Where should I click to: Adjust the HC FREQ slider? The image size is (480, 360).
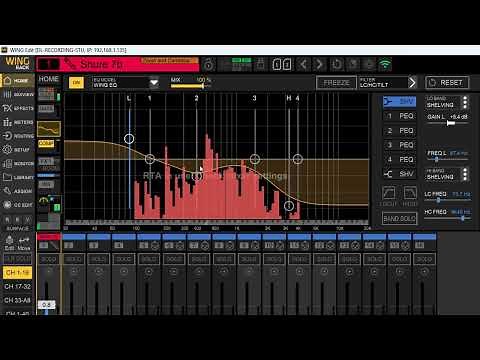tap(448, 218)
